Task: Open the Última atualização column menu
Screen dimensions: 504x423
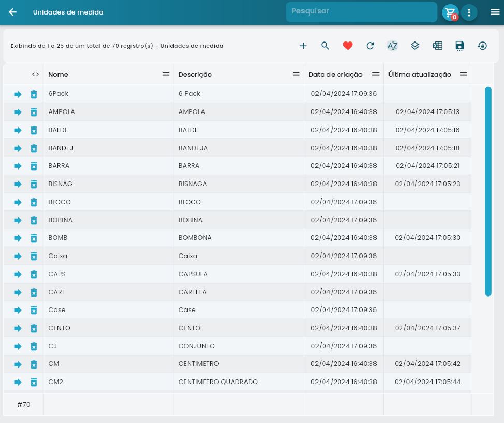Action: tap(464, 74)
